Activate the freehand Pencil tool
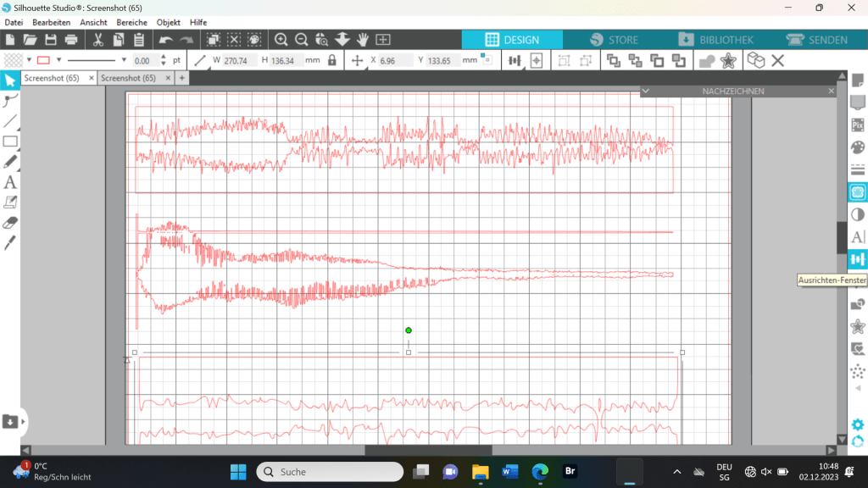Viewport: 868px width, 488px height. coord(10,162)
